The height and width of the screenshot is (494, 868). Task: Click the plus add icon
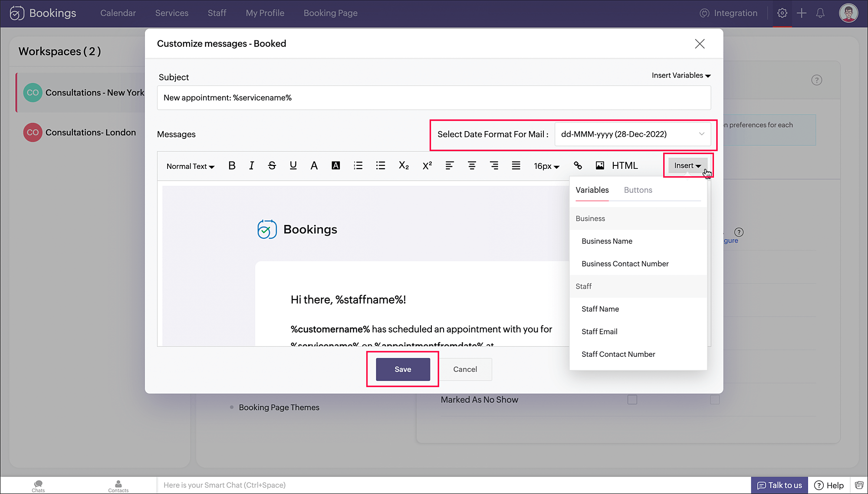pos(802,13)
